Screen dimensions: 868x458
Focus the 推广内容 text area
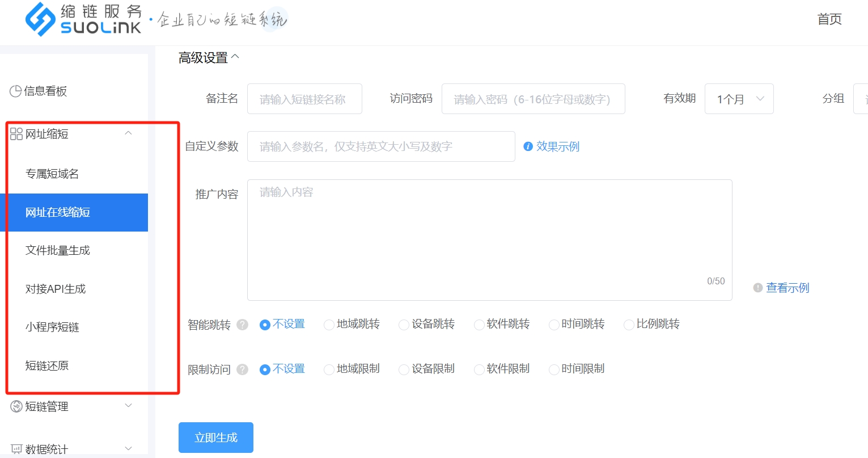coord(489,239)
